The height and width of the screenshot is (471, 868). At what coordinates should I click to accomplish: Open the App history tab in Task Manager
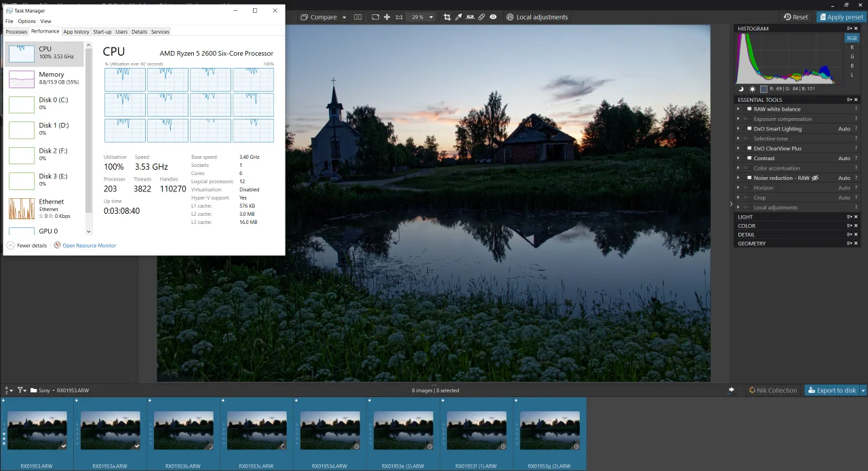pyautogui.click(x=76, y=32)
